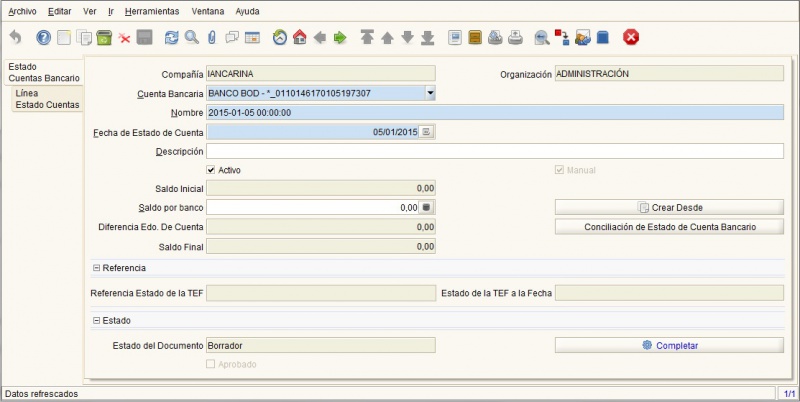Open history records clock icon

pyautogui.click(x=280, y=37)
